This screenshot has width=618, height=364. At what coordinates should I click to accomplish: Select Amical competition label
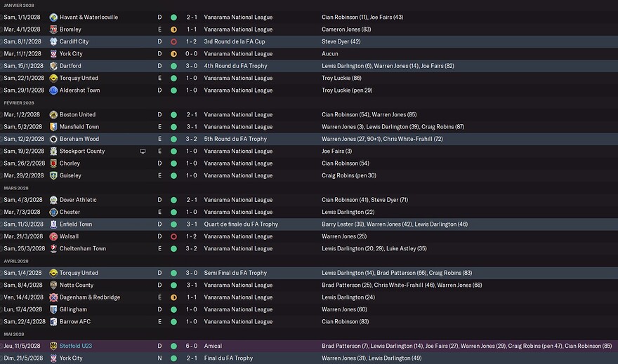[x=213, y=346]
